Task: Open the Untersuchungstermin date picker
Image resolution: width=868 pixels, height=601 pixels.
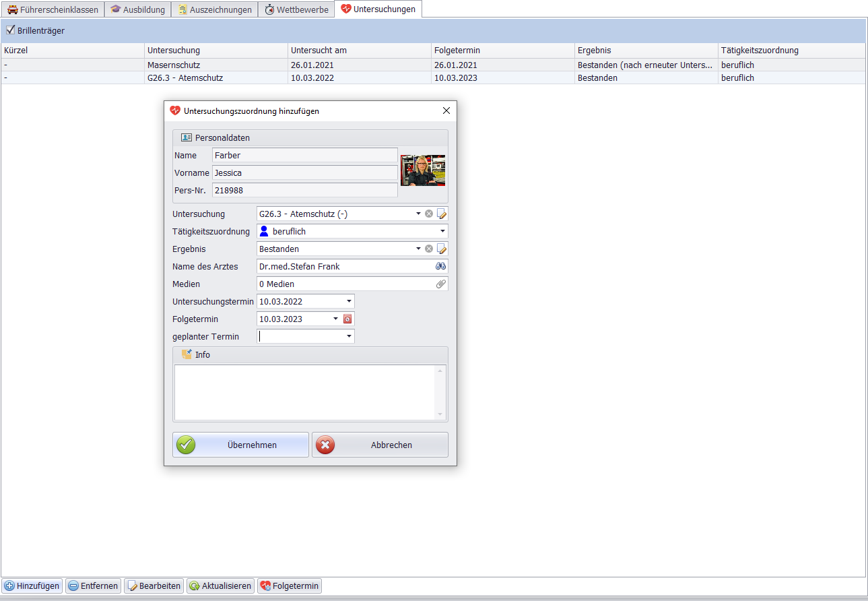Action: coord(349,301)
